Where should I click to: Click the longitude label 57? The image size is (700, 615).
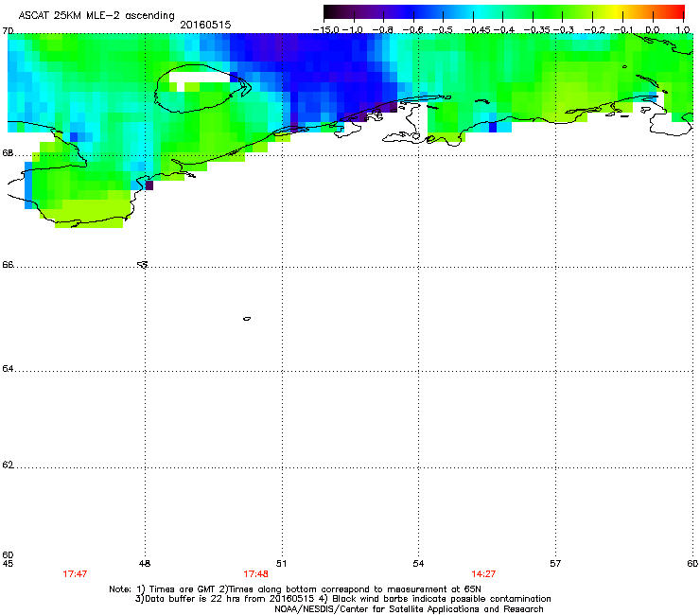[555, 564]
